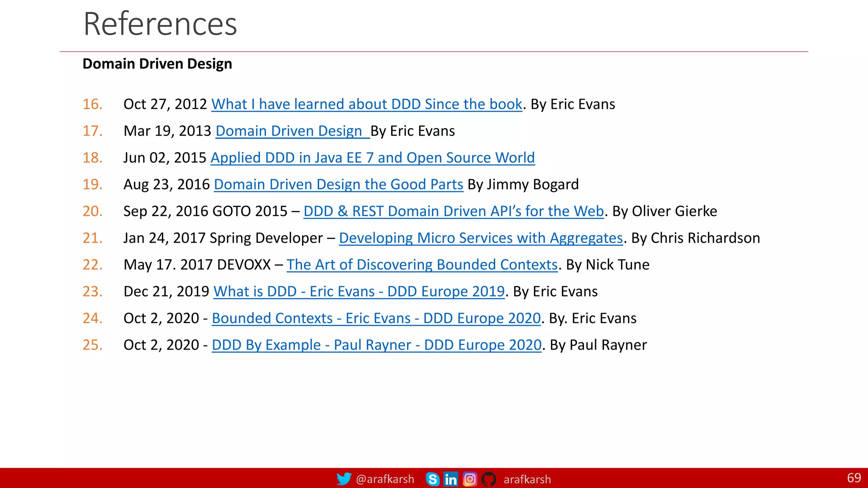
Task: Open 'Bounded Contexts - Eric Evans - DDD Europe 2020' link
Action: (x=376, y=318)
